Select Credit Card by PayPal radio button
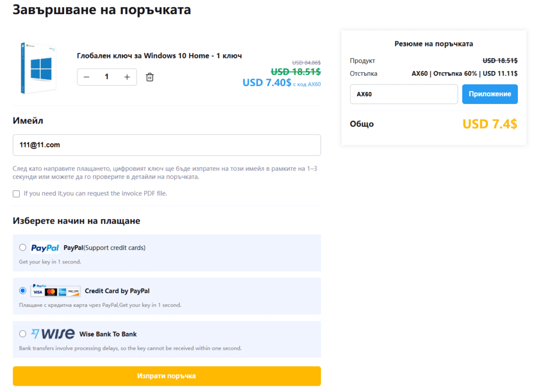The height and width of the screenshot is (392, 535). pos(22,291)
